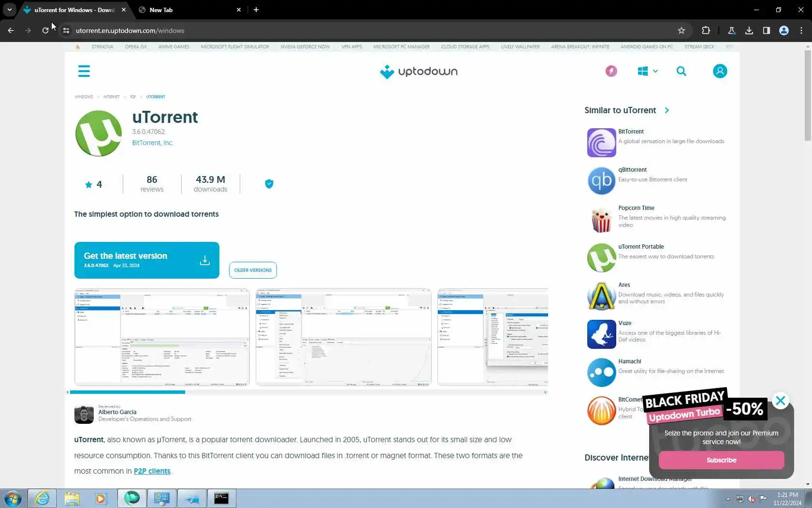Image resolution: width=812 pixels, height=508 pixels.
Task: Open the tab search dropdown arrow
Action: (10, 10)
